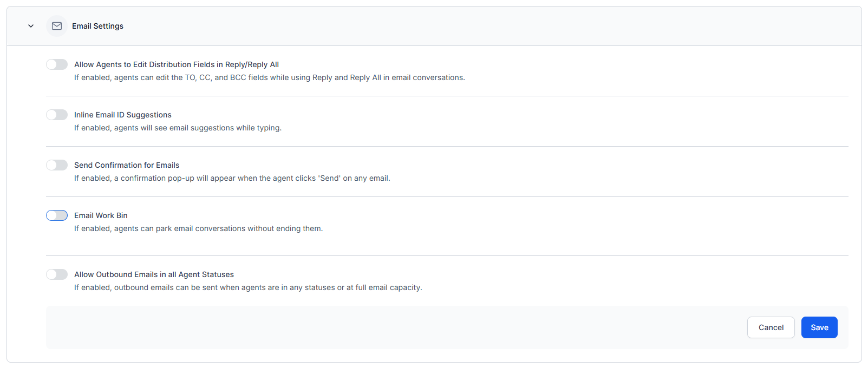Image resolution: width=868 pixels, height=368 pixels.
Task: Turn on Inline Email ID Suggestions switch
Action: (x=57, y=115)
